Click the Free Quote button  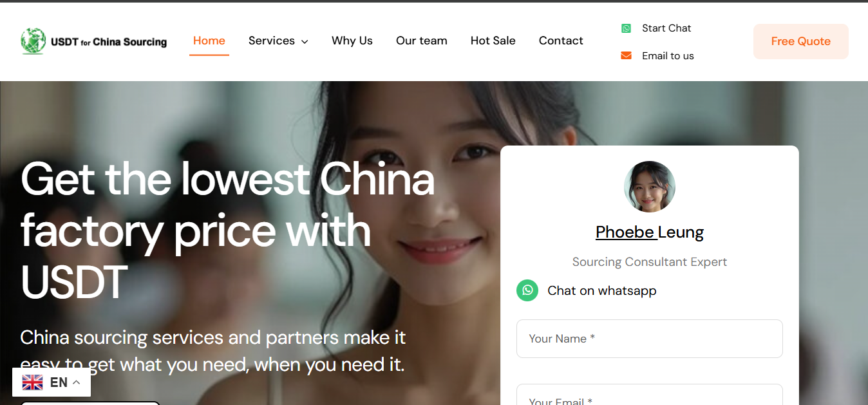coord(801,41)
